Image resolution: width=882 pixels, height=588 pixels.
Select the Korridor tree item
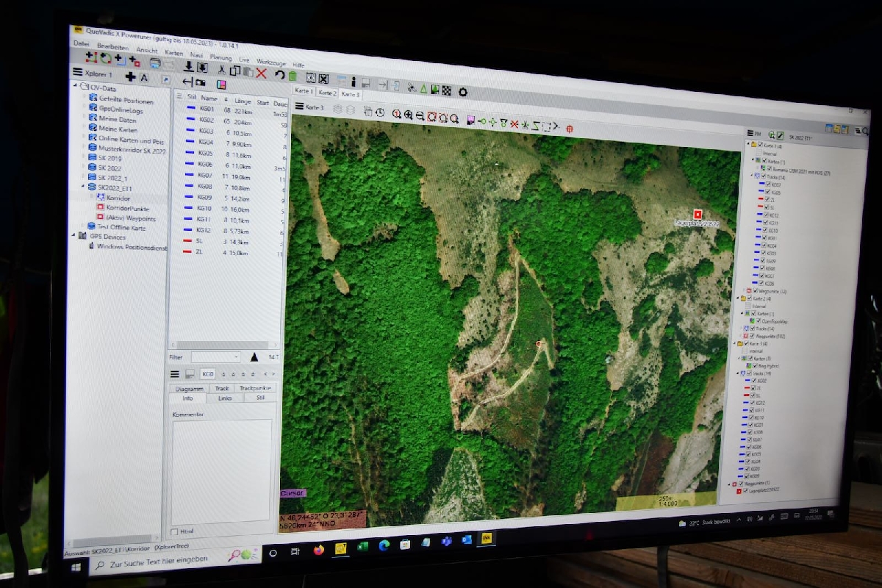click(x=118, y=198)
